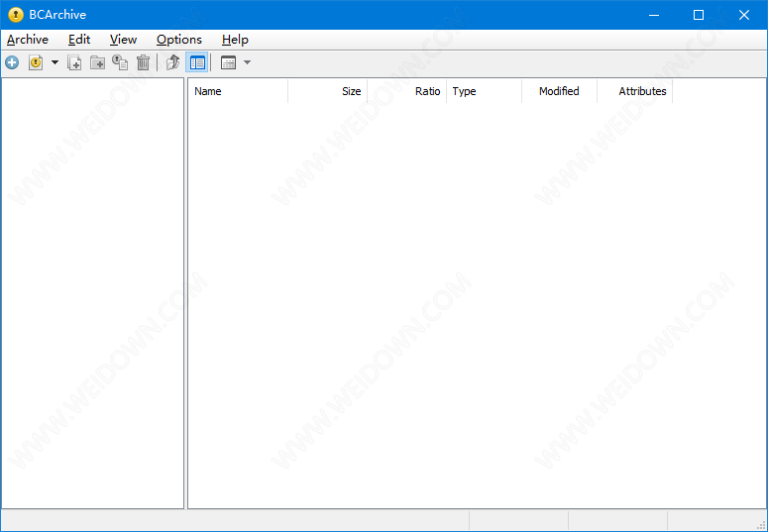
Task: Sort by the Name column header
Action: [238, 91]
